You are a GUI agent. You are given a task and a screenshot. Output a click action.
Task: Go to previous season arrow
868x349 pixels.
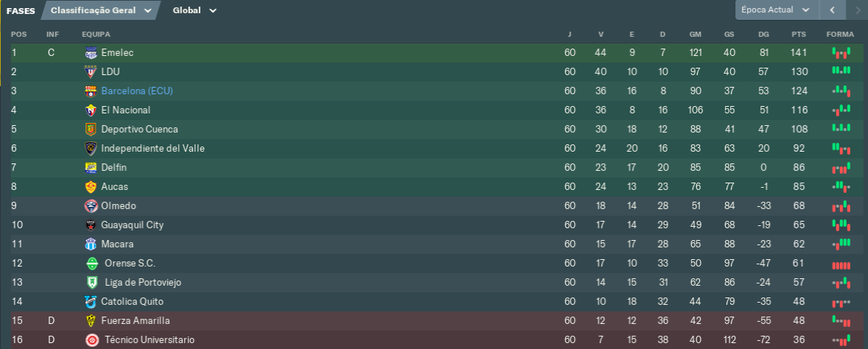pos(832,10)
